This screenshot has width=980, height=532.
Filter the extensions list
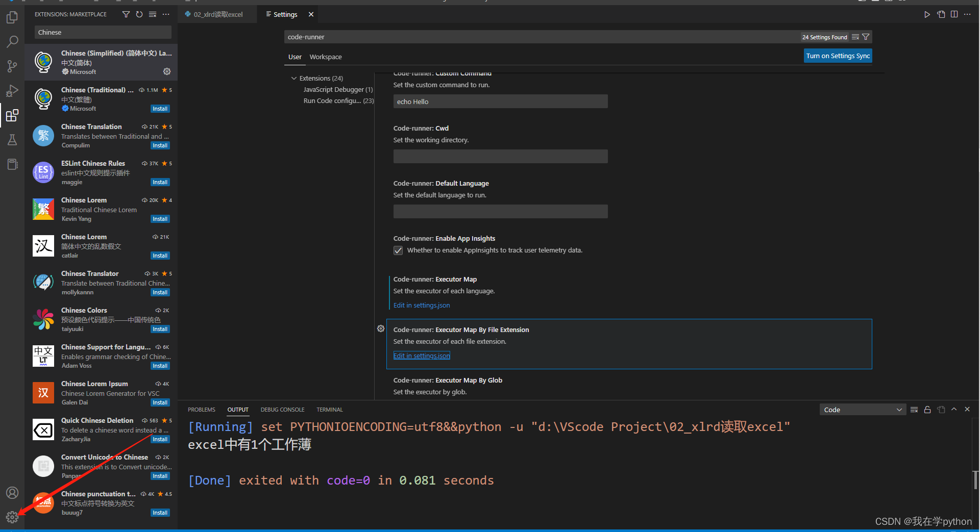[x=126, y=14]
